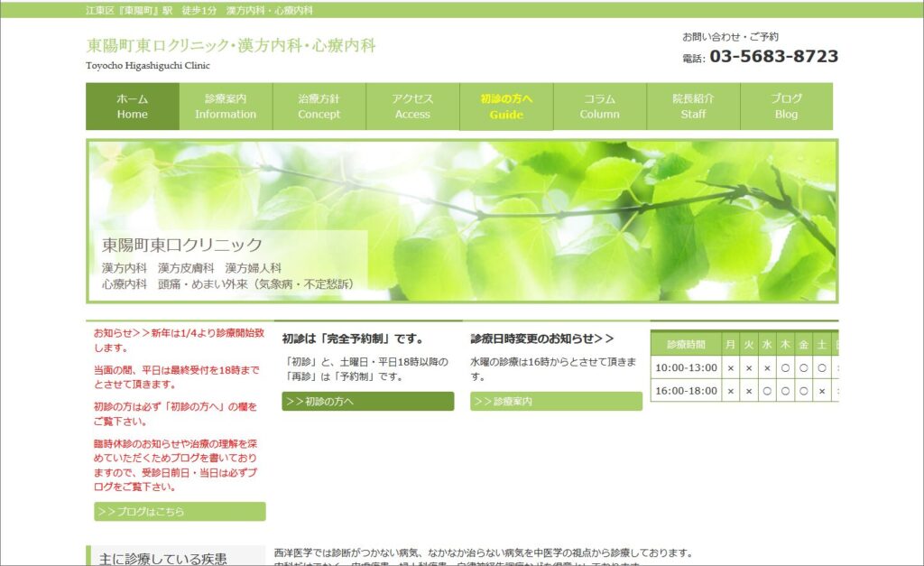This screenshot has height=566, width=924.
Task: Click the phone number 03-5683-8723
Action: tap(773, 57)
